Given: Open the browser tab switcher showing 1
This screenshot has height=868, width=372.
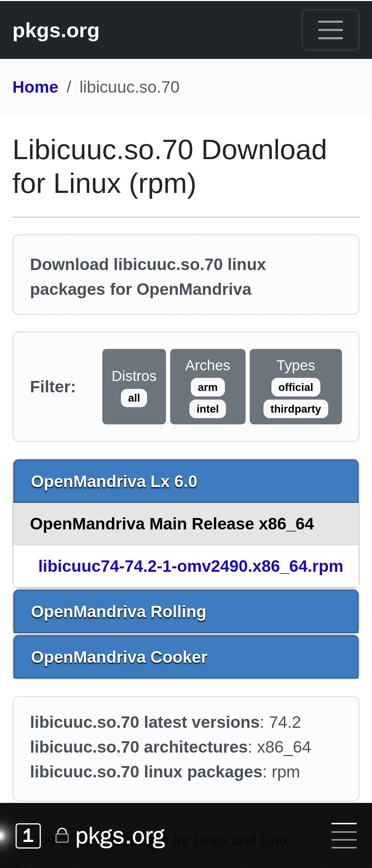Looking at the screenshot, I should pos(28,836).
